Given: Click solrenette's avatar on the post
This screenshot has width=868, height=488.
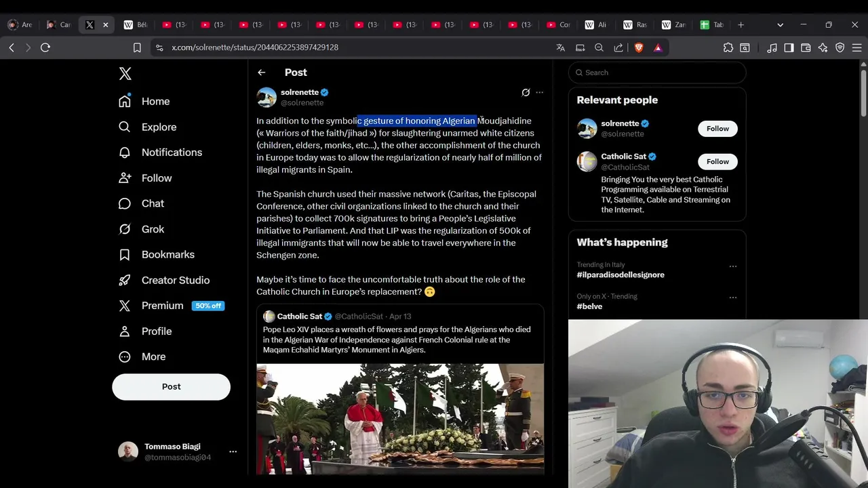Looking at the screenshot, I should click(x=267, y=97).
